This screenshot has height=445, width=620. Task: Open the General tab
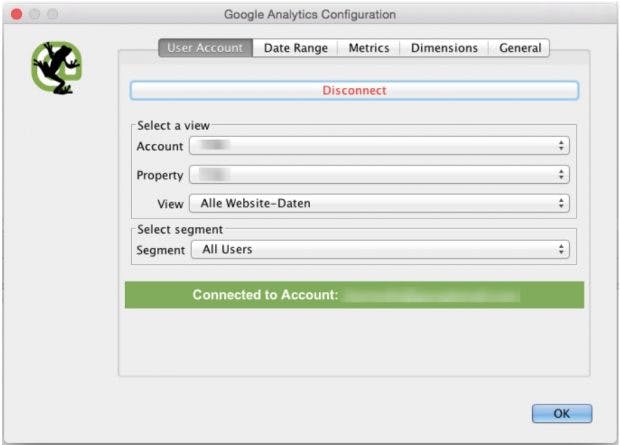pos(520,48)
